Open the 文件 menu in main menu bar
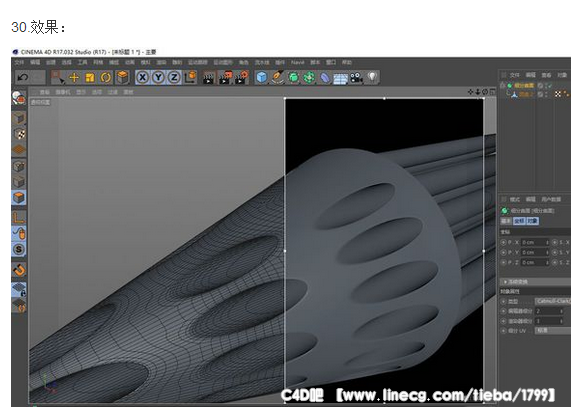Screen dimensions: 581x412 tap(19, 62)
